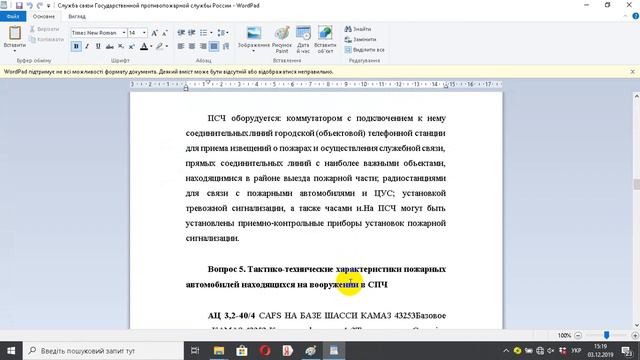Center the paragraph text
This screenshot has width=640, height=360.
192,47
